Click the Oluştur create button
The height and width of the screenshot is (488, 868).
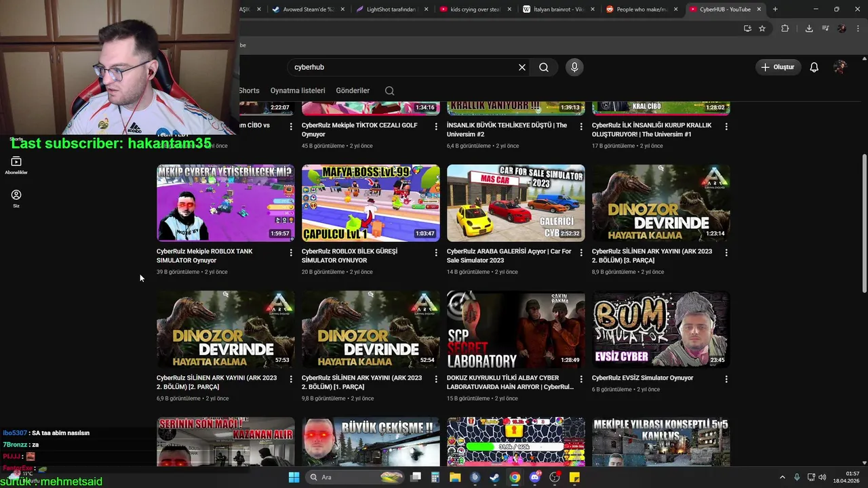[x=777, y=67]
